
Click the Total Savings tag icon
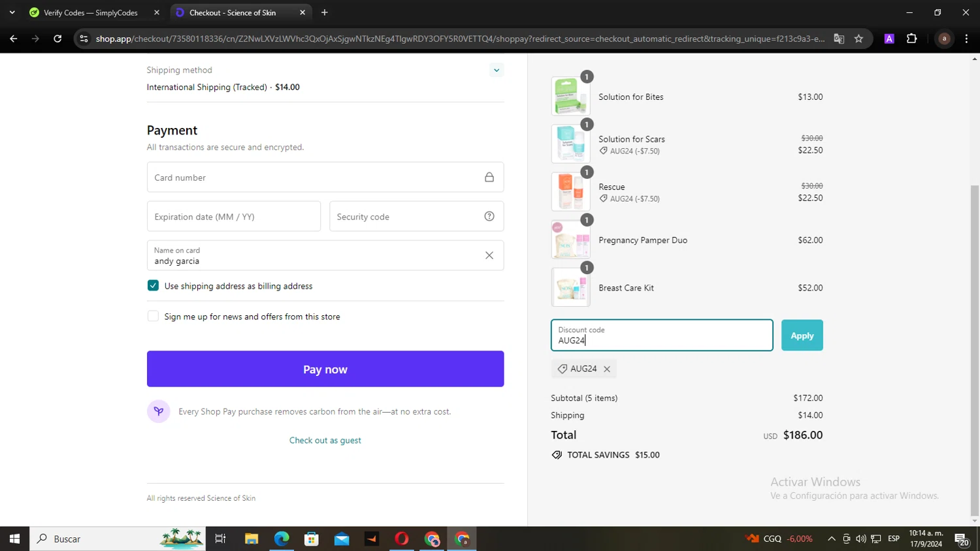pos(557,455)
